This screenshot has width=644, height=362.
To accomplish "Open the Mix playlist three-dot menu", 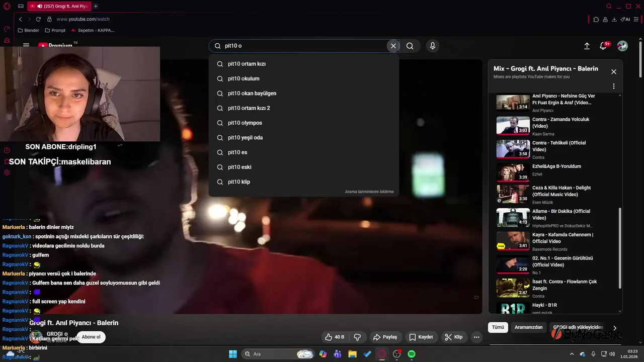I will pos(614,86).
